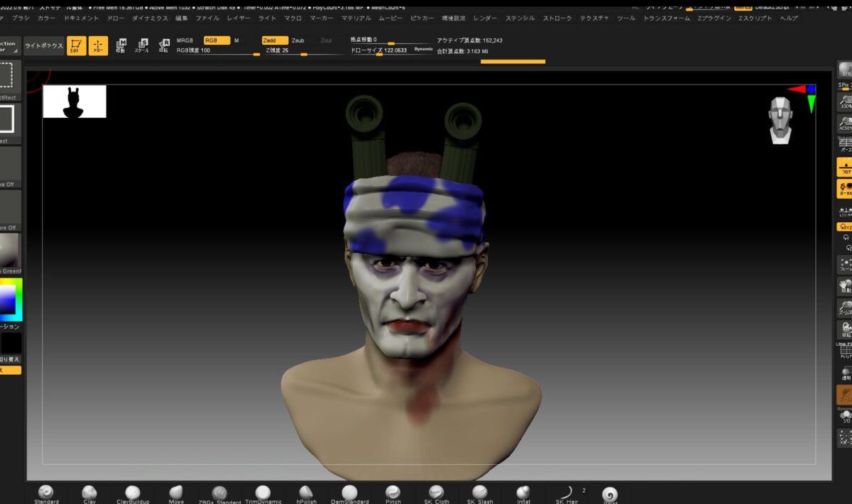Select the Clay brush

point(89,493)
